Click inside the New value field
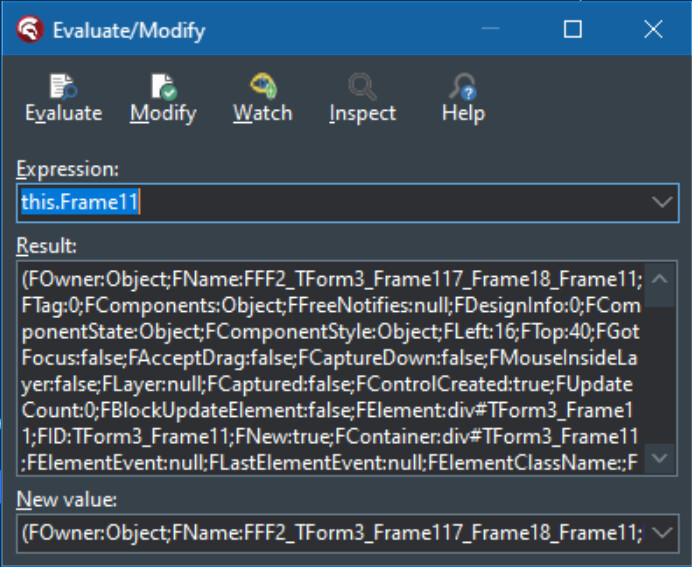This screenshot has height=567, width=692. pos(331,533)
